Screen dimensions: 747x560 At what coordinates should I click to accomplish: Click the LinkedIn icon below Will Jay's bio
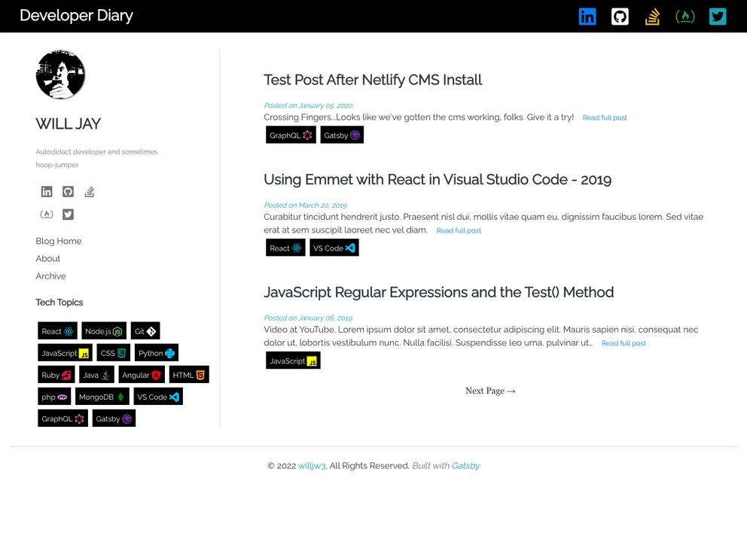tap(46, 192)
